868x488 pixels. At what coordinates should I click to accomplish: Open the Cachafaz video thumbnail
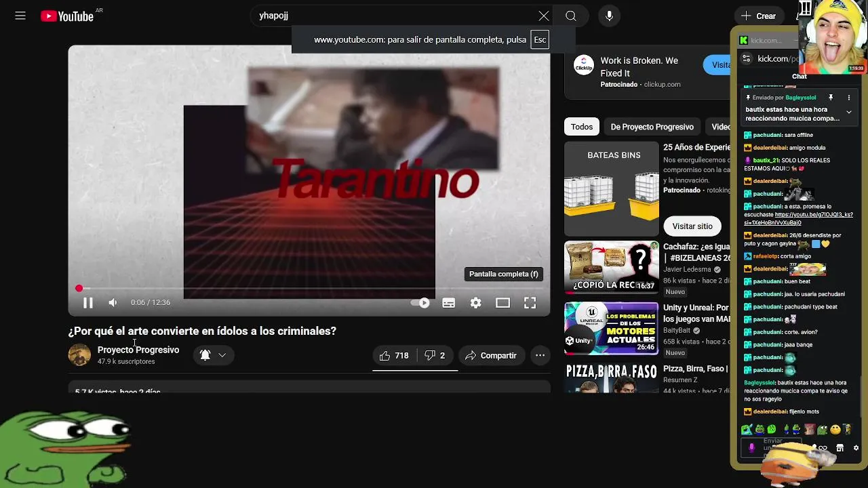(612, 267)
